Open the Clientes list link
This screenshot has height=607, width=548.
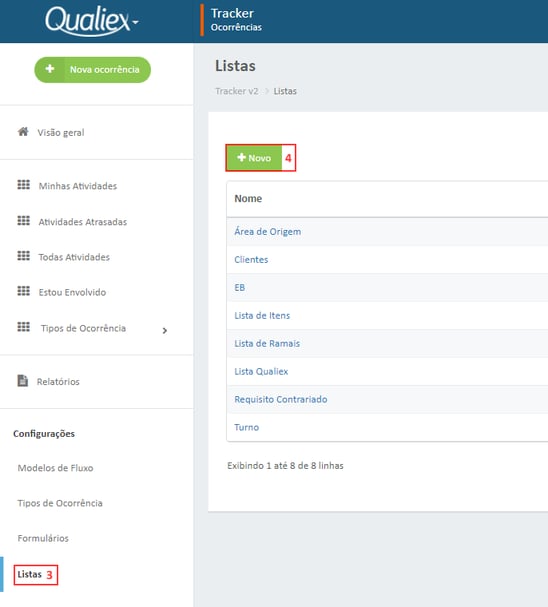pyautogui.click(x=251, y=259)
